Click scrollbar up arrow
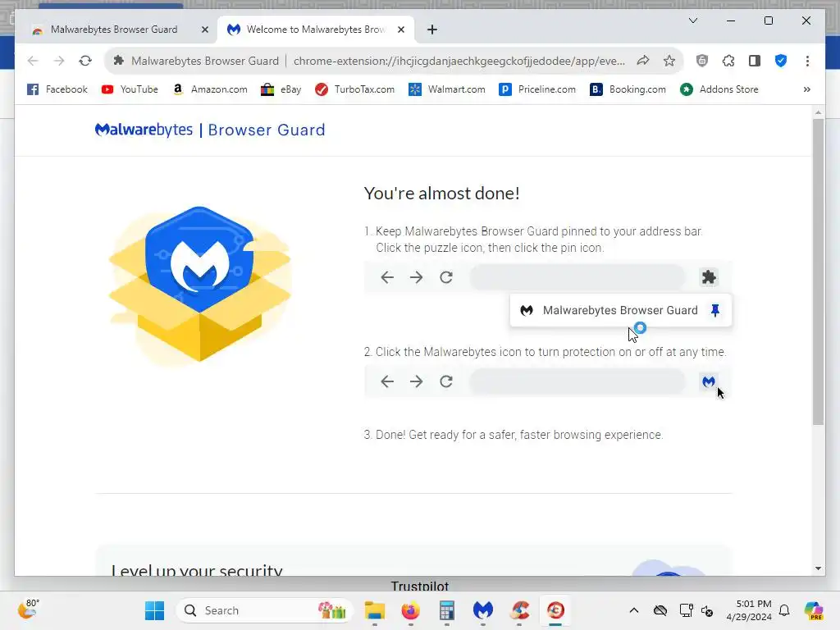The height and width of the screenshot is (630, 840). (818, 112)
